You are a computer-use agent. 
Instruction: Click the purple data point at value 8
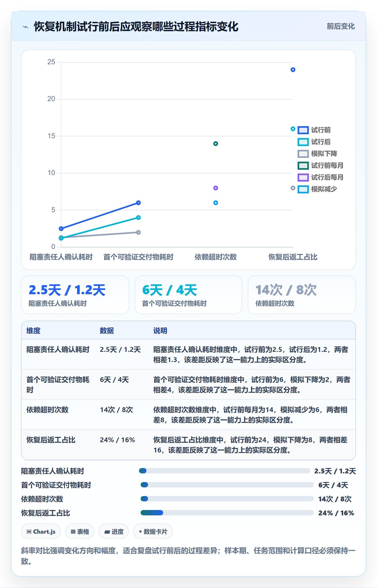click(216, 188)
